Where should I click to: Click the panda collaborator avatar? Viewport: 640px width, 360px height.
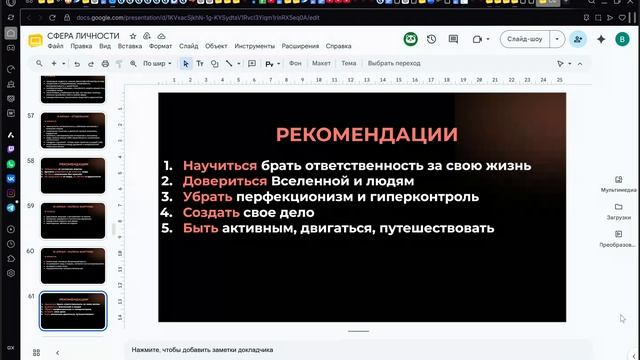411,39
